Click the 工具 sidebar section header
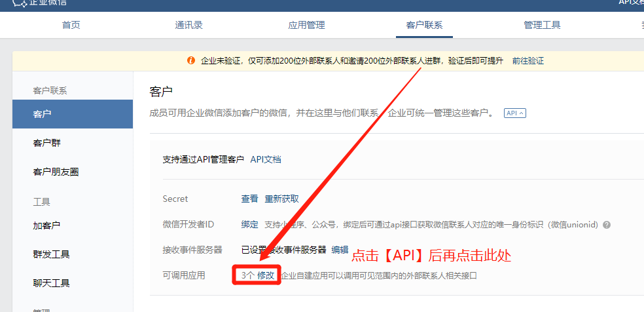Viewport: 644px width, 312px height. click(41, 202)
